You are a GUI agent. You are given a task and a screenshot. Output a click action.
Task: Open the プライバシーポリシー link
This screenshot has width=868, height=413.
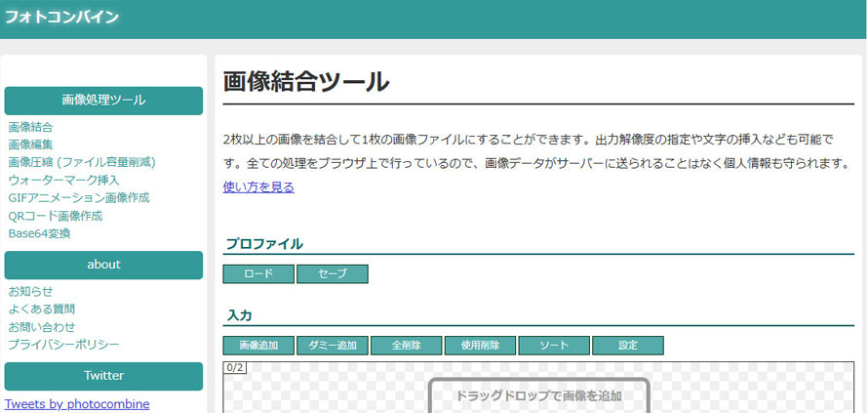(x=63, y=345)
